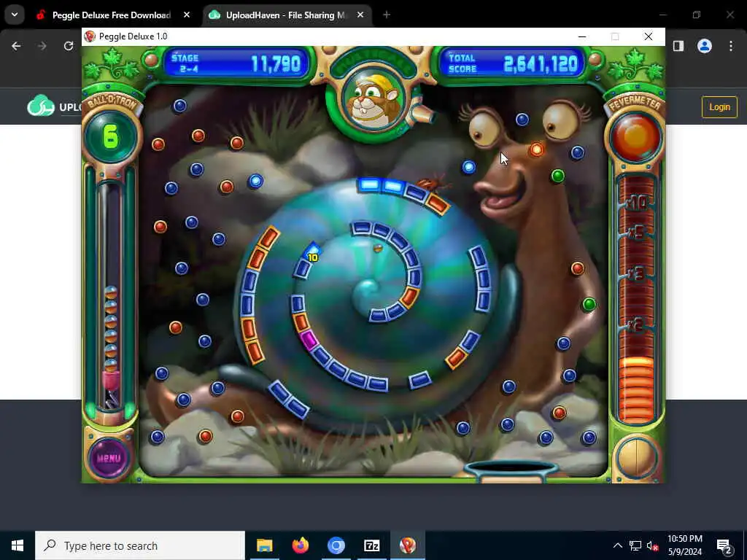Click the lit blue peg near the snail's nose
This screenshot has width=747, height=560.
tap(469, 167)
